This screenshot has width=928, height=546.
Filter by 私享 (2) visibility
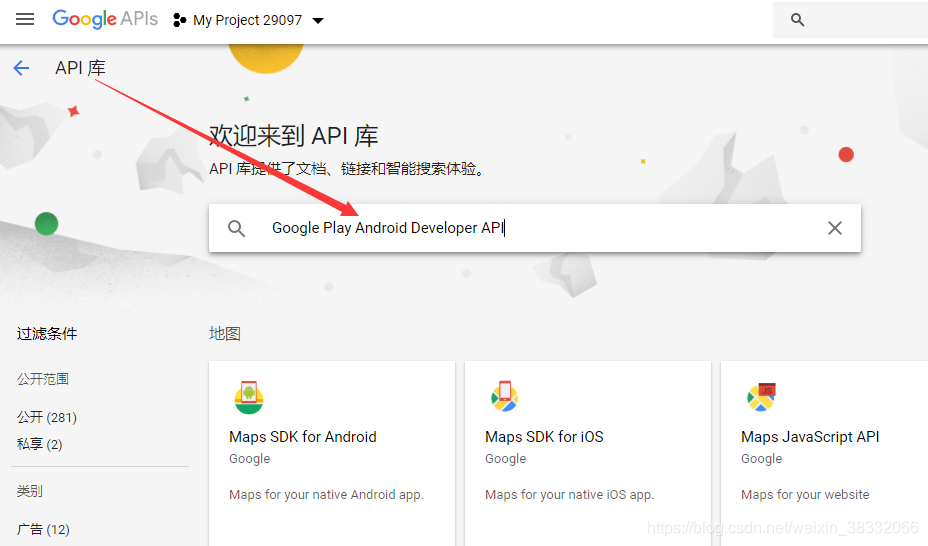pyautogui.click(x=40, y=444)
